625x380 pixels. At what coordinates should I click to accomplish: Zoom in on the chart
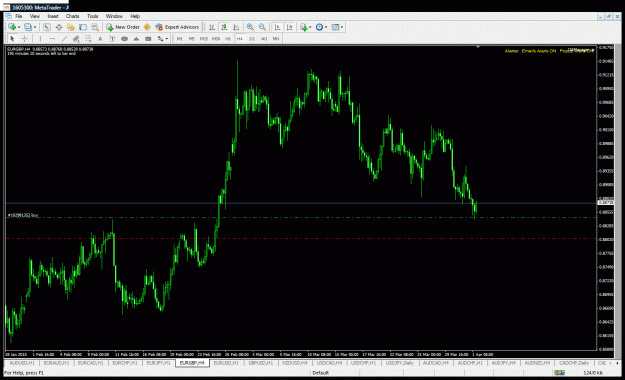pos(250,27)
